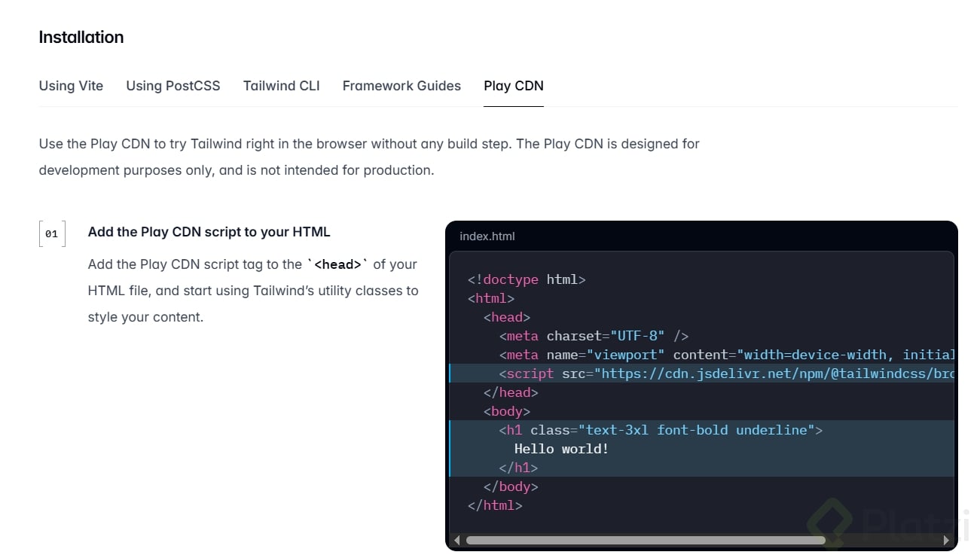
Task: Select the Play CDN tab
Action: coord(514,86)
